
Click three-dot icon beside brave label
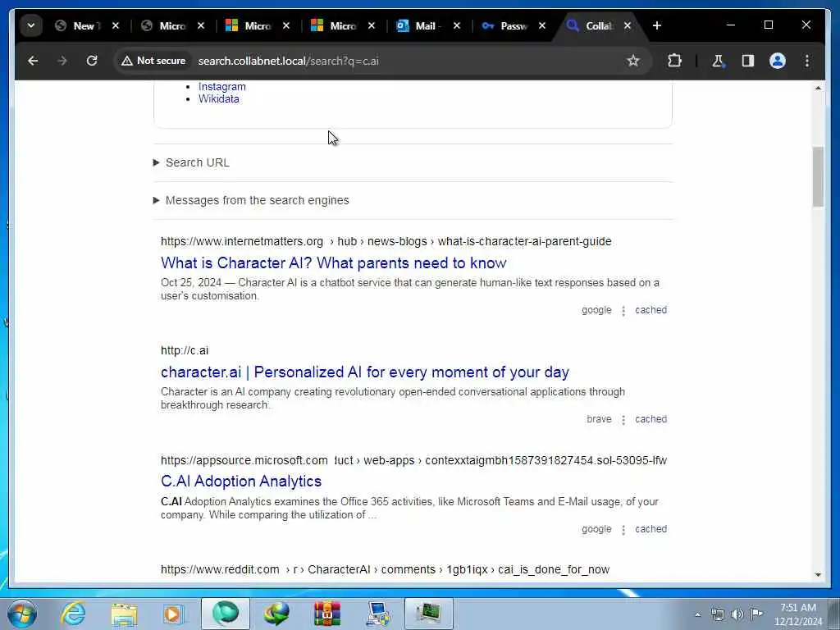(623, 420)
